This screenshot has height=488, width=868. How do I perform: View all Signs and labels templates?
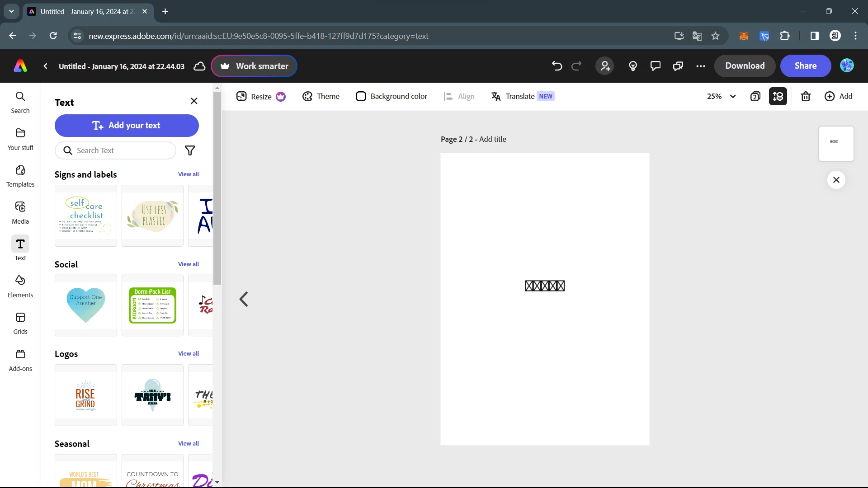(x=188, y=174)
